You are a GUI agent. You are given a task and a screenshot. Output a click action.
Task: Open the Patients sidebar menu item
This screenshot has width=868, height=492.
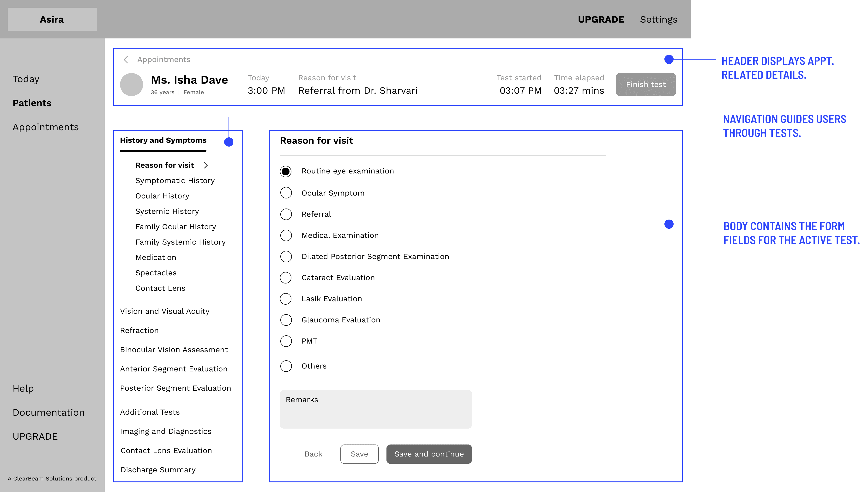coord(32,103)
